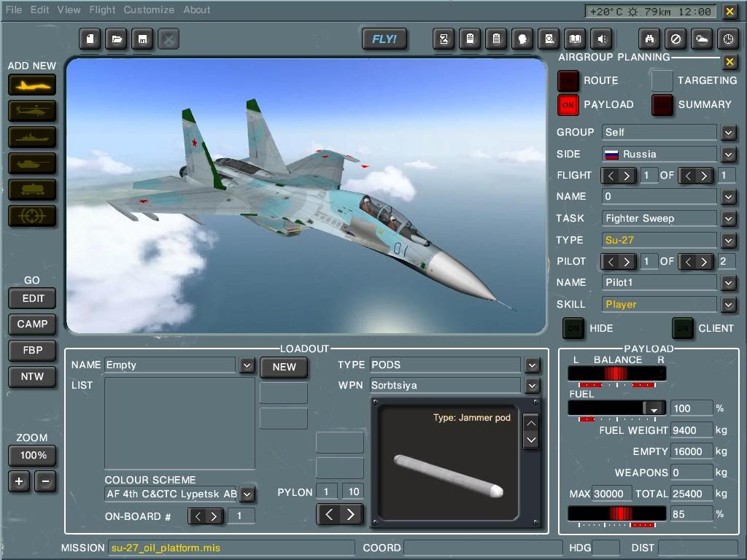
Task: Click the FUEL level slider
Action: 616,408
